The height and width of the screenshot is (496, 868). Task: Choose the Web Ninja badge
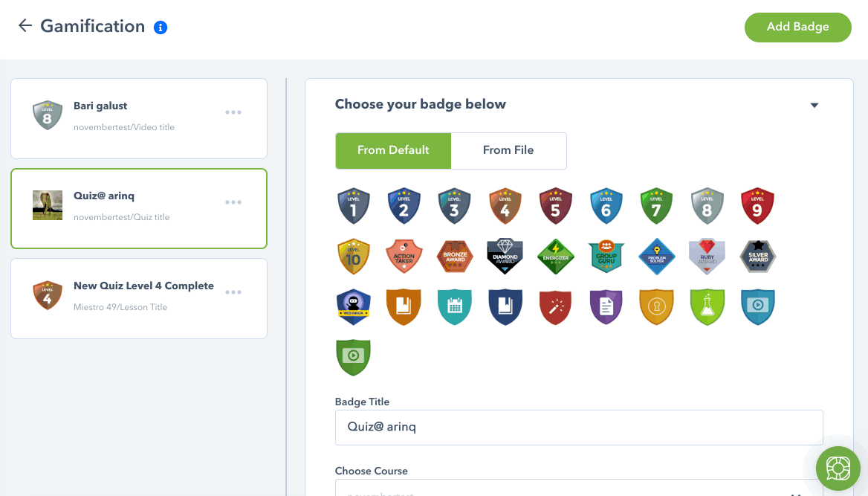tap(353, 306)
